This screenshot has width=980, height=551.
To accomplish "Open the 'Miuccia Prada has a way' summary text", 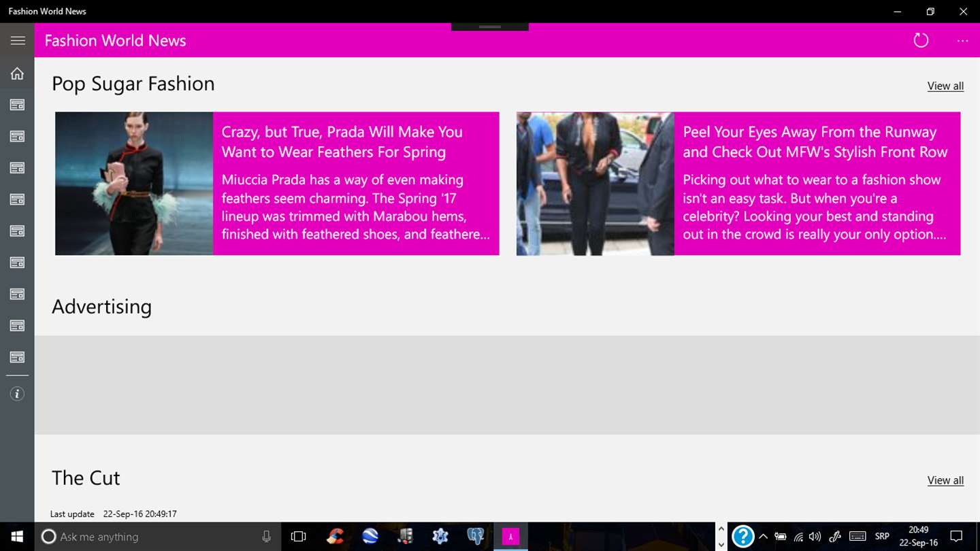I will (x=355, y=207).
